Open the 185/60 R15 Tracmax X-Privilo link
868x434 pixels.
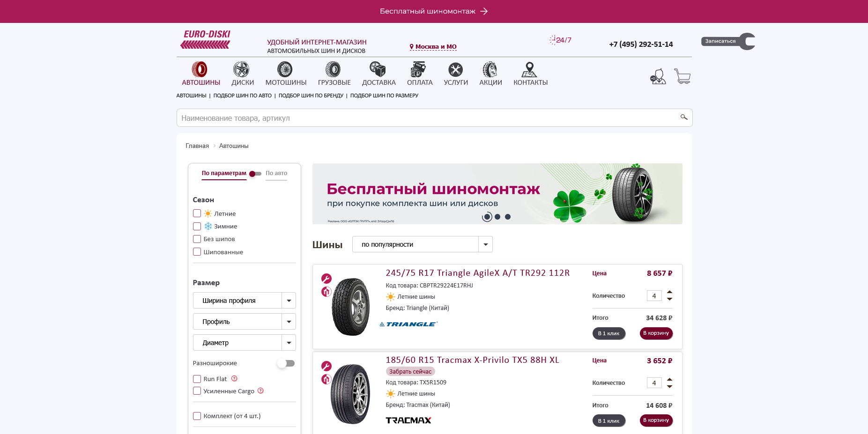tap(473, 360)
